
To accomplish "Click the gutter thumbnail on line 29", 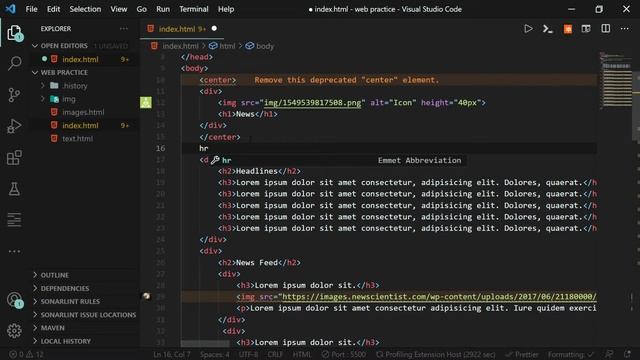I will [146, 296].
